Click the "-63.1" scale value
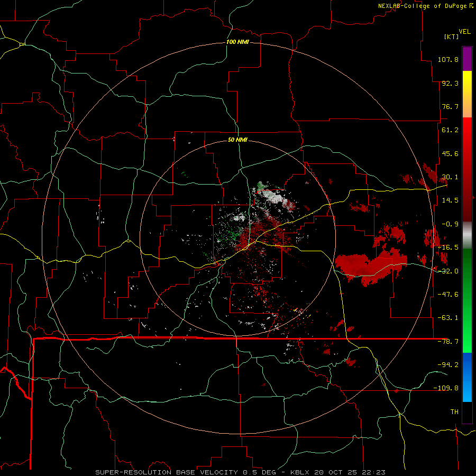Image resolution: width=476 pixels, height=476 pixels. pos(448,318)
